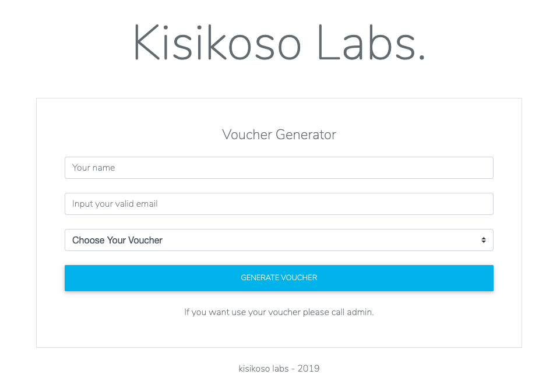This screenshot has height=392, width=553.
Task: Click the up-down arrow icon in voucher select
Action: click(484, 240)
